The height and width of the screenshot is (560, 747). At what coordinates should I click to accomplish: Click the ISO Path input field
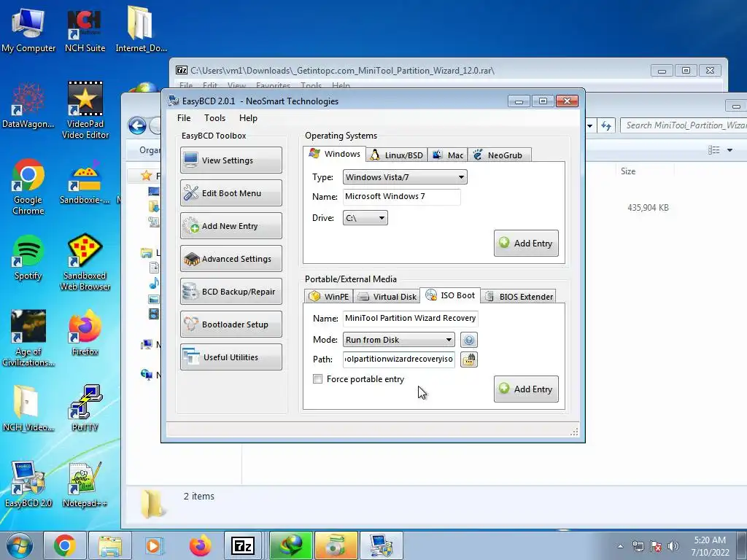coord(399,359)
